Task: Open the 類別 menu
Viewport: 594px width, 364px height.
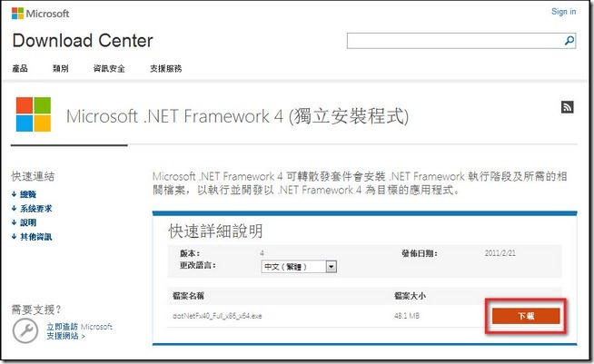Action: click(x=61, y=69)
